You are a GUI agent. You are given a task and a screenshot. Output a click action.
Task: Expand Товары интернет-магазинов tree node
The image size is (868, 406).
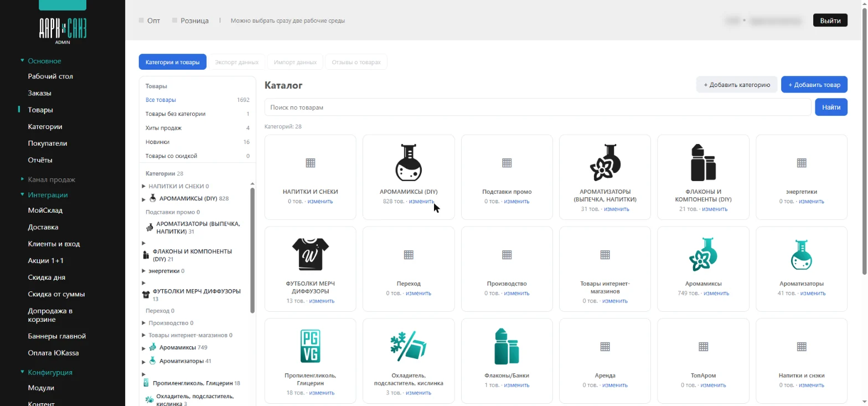pos(144,336)
